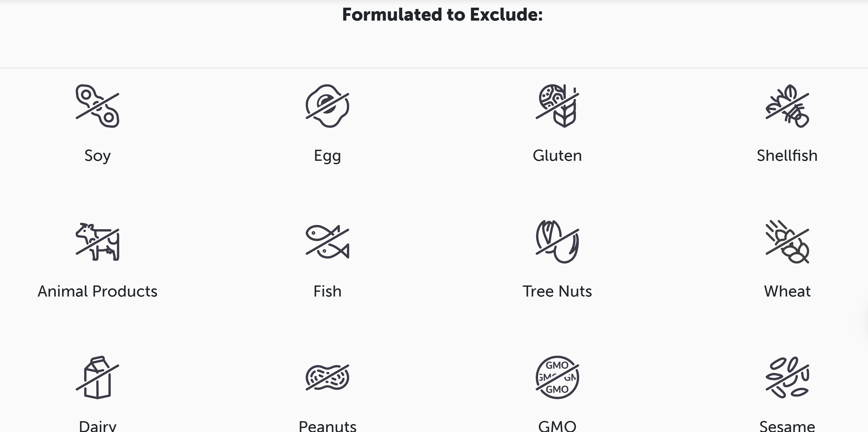
Task: Click the crossed-out soy bean icon
Action: 97,106
